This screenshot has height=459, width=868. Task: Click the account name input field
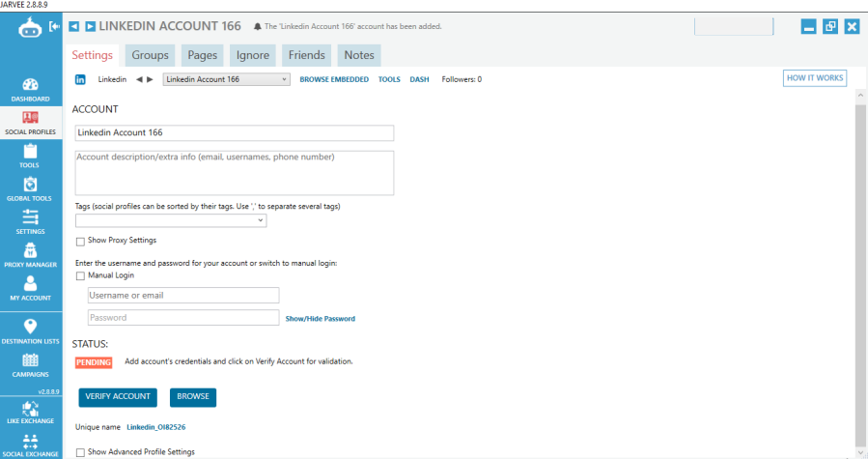(235, 133)
